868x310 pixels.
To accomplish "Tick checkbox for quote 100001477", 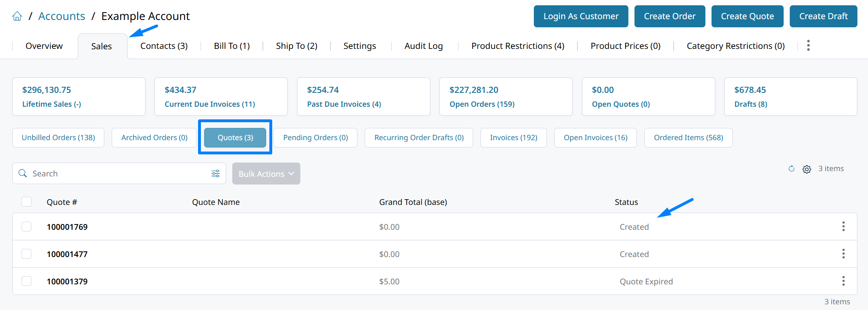I will point(26,254).
